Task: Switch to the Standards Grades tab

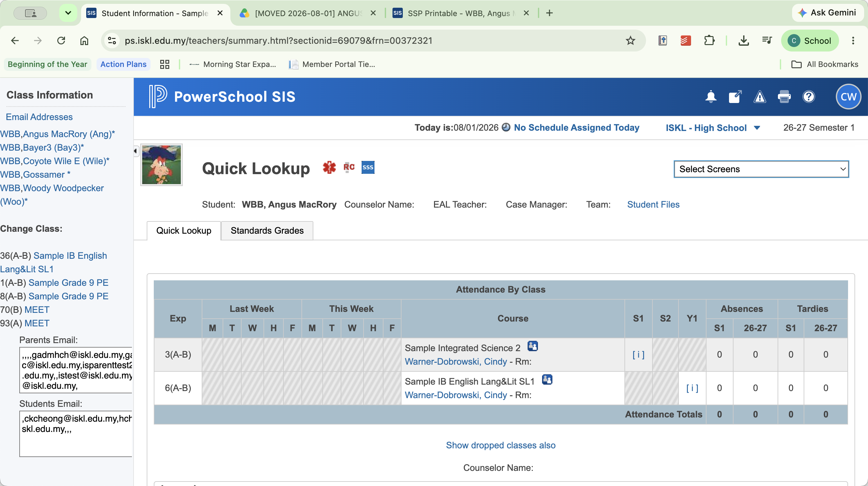Action: point(267,230)
